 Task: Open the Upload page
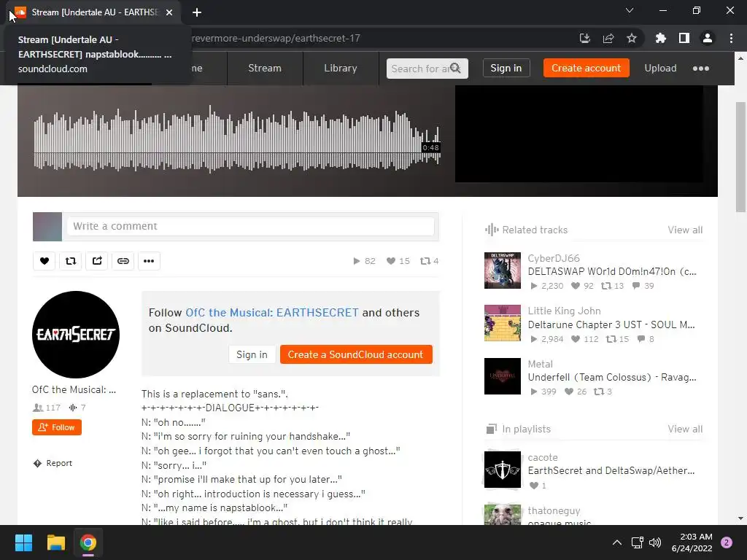660,68
